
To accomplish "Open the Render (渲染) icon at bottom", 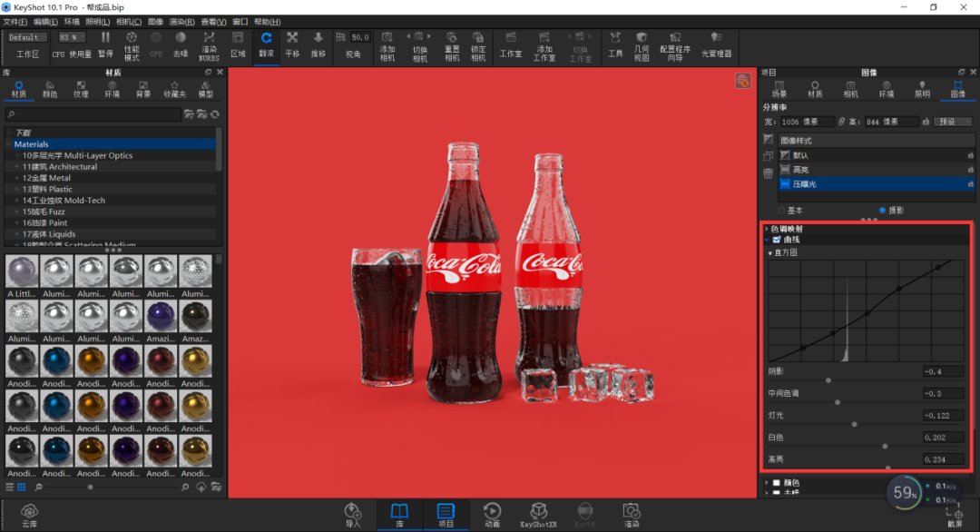I will (632, 515).
